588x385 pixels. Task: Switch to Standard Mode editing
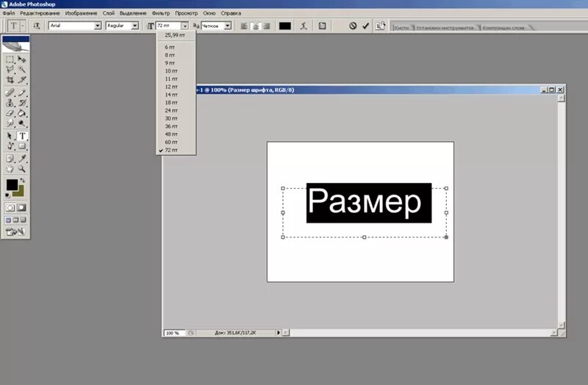pos(10,208)
